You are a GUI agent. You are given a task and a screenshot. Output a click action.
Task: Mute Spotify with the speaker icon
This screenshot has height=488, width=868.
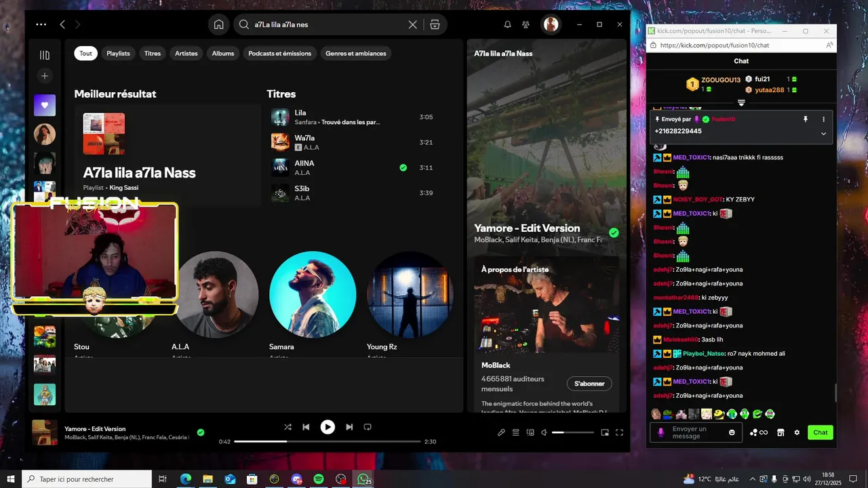pos(544,432)
